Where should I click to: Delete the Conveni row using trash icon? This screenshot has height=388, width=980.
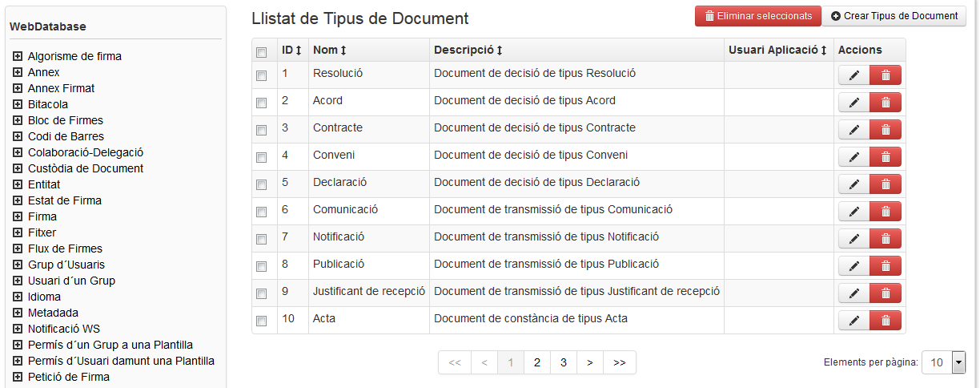[886, 157]
